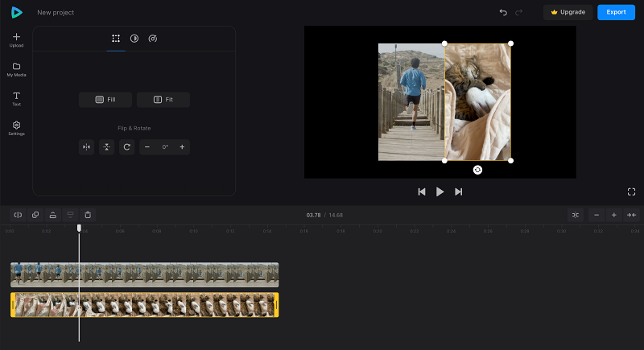Select the Text tool in sidebar
The image size is (644, 350).
16,99
